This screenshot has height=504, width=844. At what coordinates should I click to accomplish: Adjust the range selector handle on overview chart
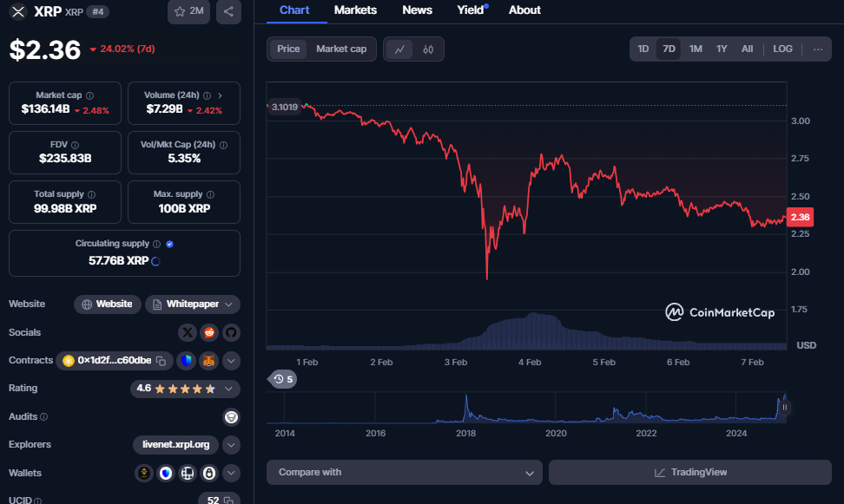pos(784,408)
